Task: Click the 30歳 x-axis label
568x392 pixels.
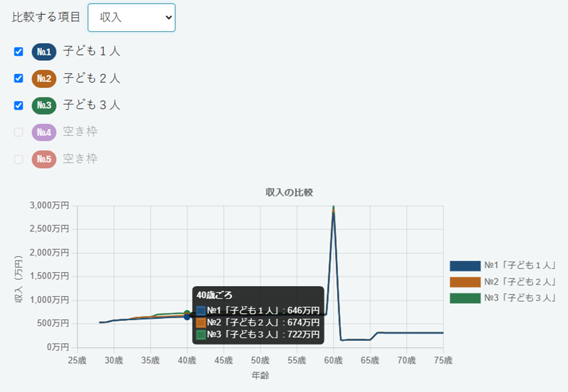Action: coord(113,360)
